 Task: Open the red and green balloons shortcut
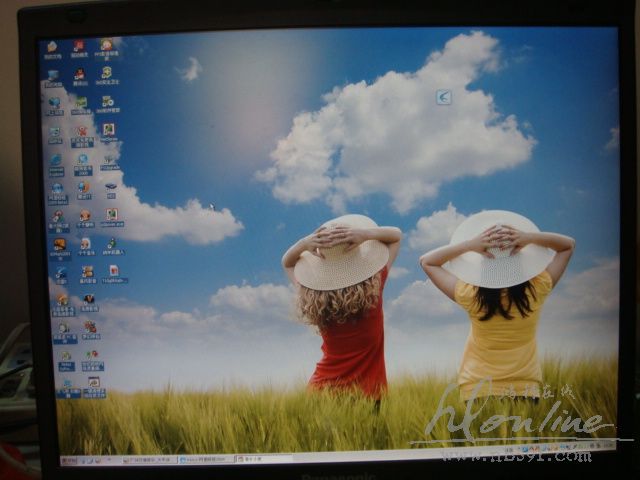(x=92, y=360)
